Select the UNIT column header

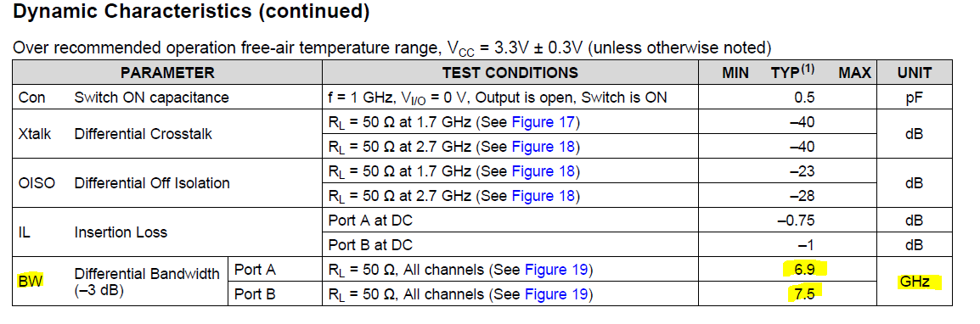(x=915, y=72)
